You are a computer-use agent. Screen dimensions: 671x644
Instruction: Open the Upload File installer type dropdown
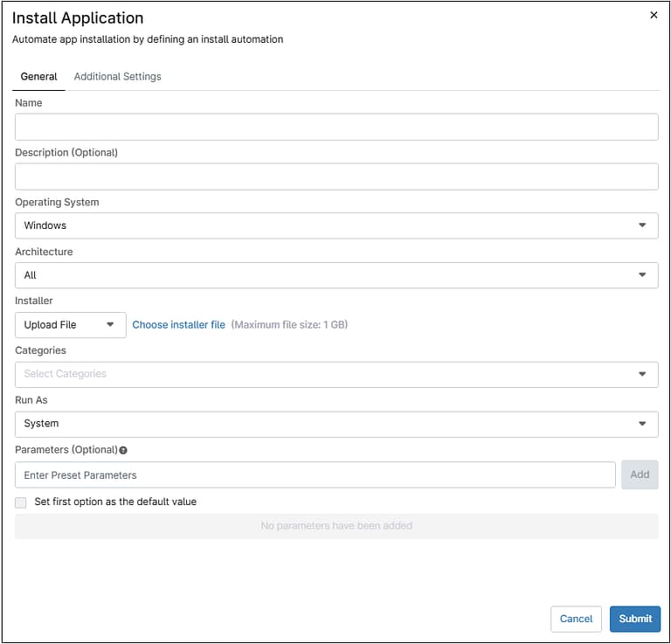tap(70, 325)
